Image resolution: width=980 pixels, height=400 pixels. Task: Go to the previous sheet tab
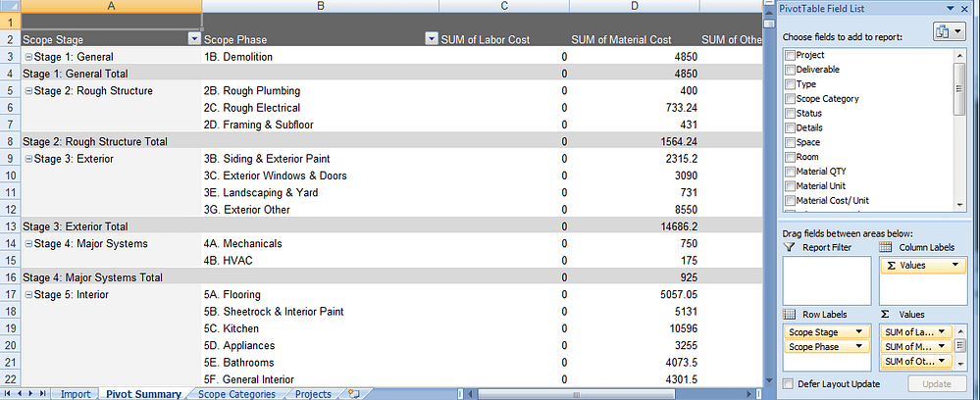pyautogui.click(x=20, y=394)
